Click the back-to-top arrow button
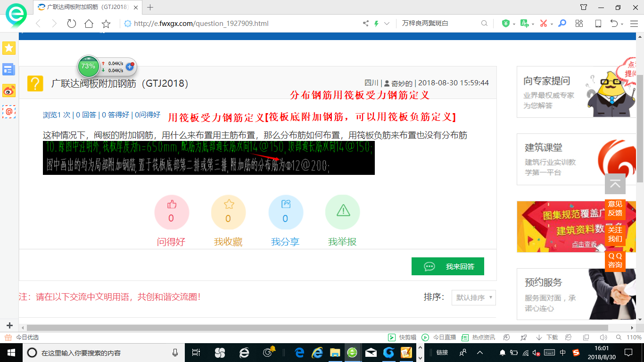Screen dimensions: 644x362 pyautogui.click(x=615, y=184)
